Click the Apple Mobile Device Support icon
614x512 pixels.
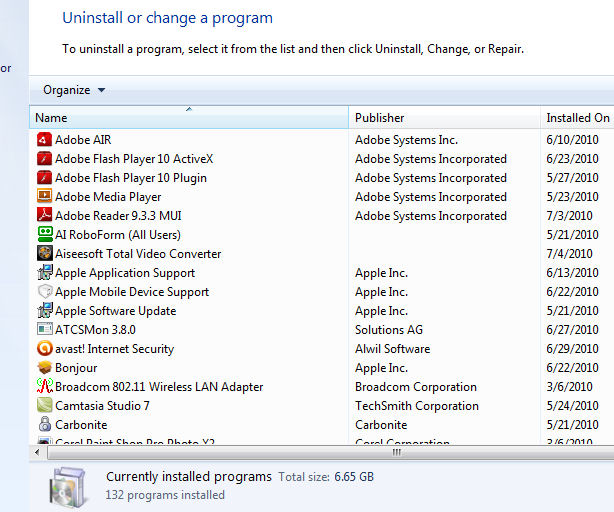[x=45, y=291]
